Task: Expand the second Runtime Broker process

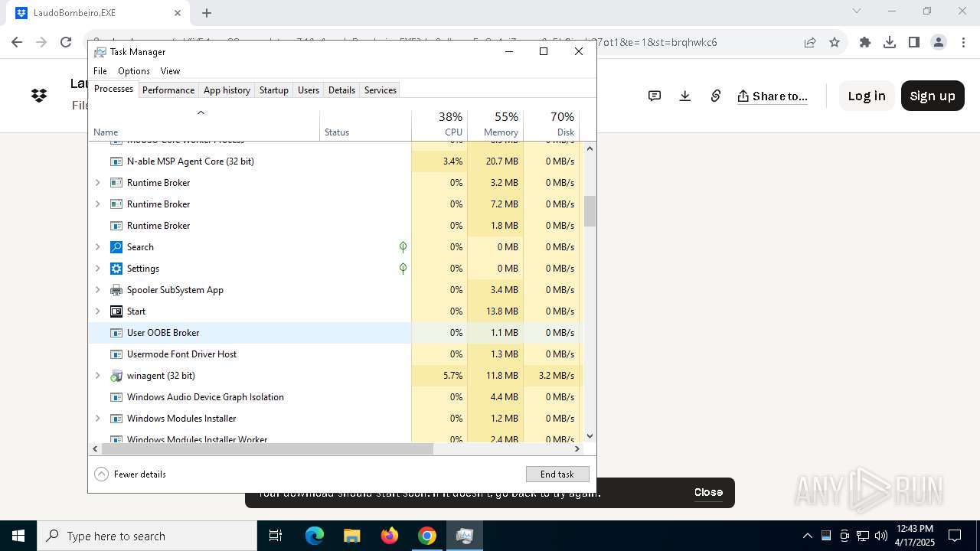Action: [97, 204]
